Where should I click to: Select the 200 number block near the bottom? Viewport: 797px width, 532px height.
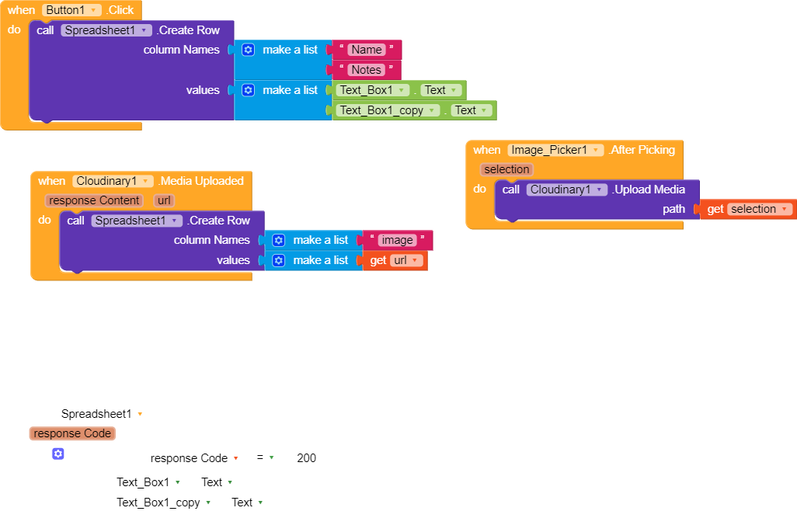[x=305, y=457]
